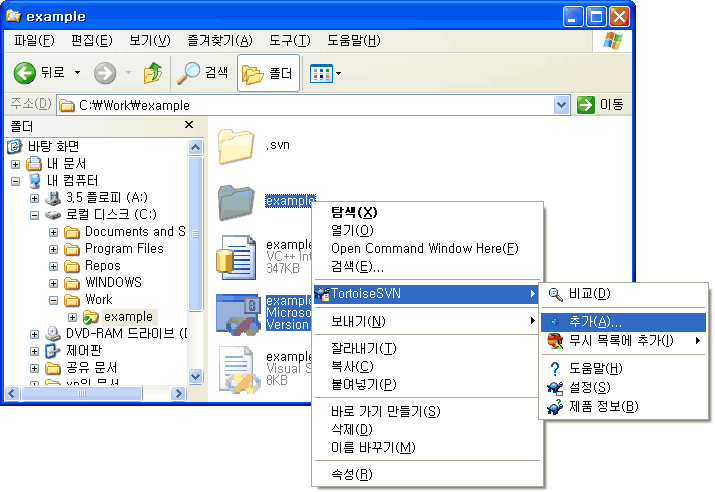Collapse the 로컬 디스크 (C:) tree node

36,215
